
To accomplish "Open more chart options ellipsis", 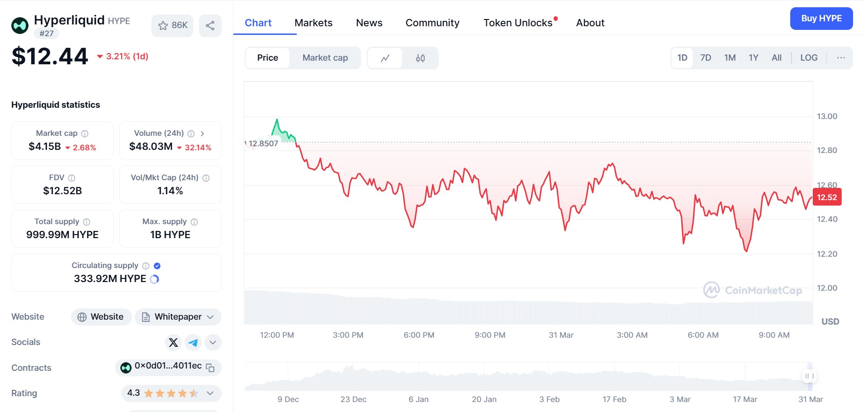I will [x=841, y=58].
